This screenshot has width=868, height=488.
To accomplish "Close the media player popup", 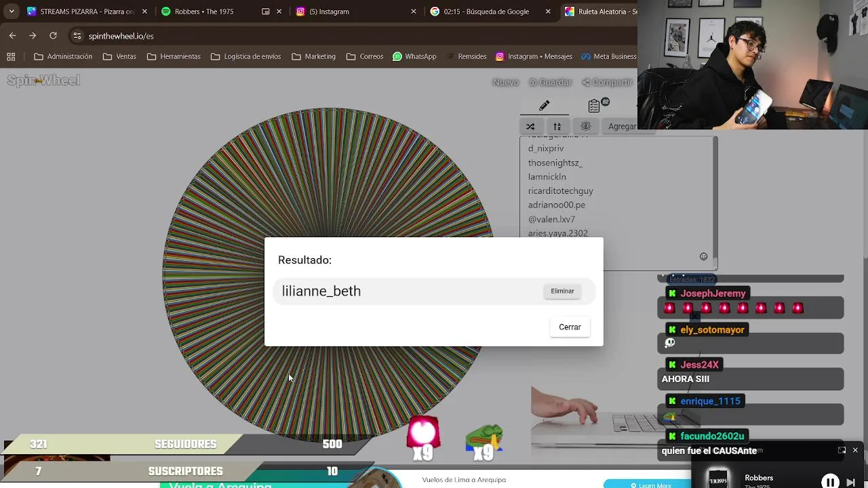I will [855, 450].
